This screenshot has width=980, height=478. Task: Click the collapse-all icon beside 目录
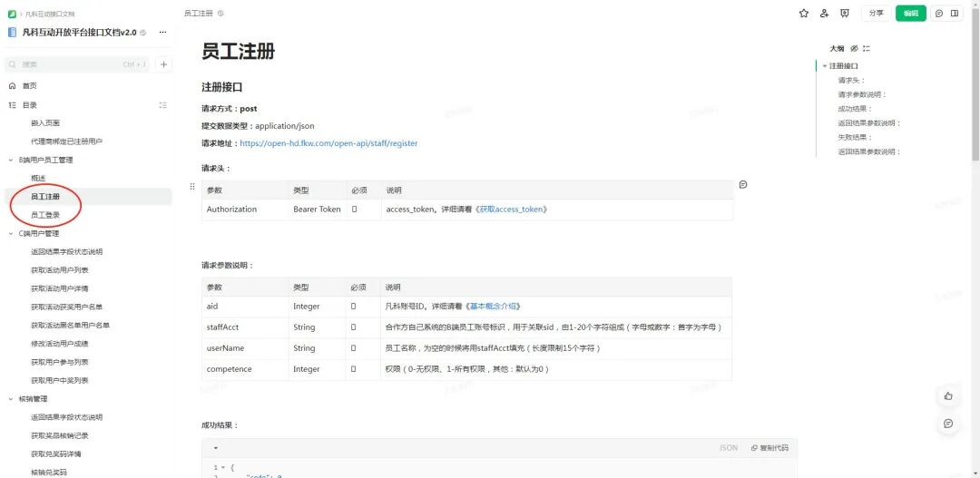coord(163,105)
